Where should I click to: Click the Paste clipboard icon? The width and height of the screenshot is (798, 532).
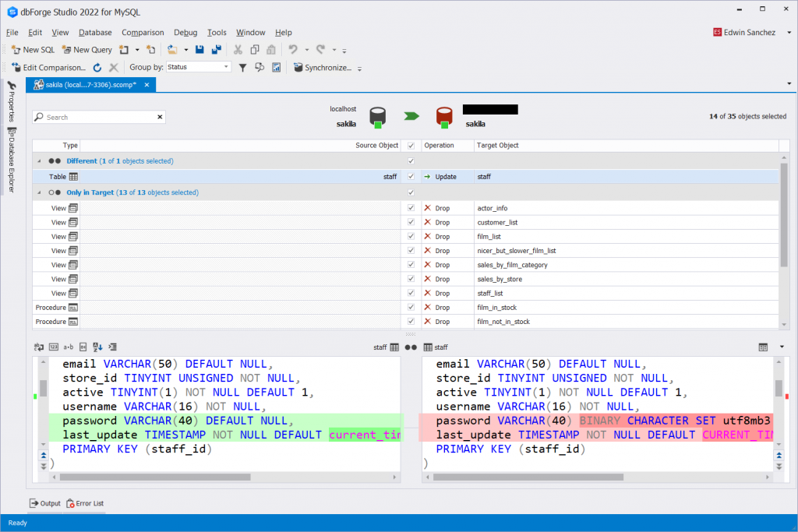click(271, 50)
